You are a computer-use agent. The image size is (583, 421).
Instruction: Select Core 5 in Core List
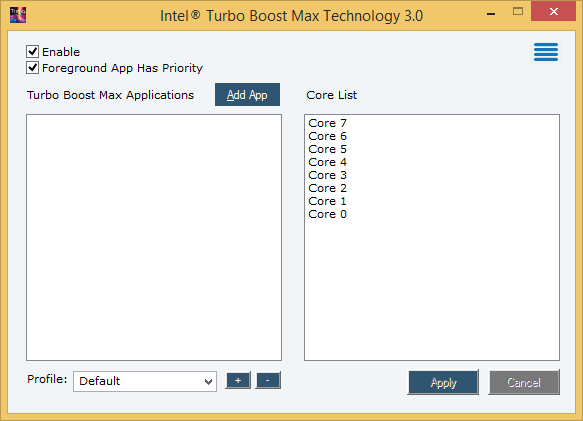[x=328, y=149]
